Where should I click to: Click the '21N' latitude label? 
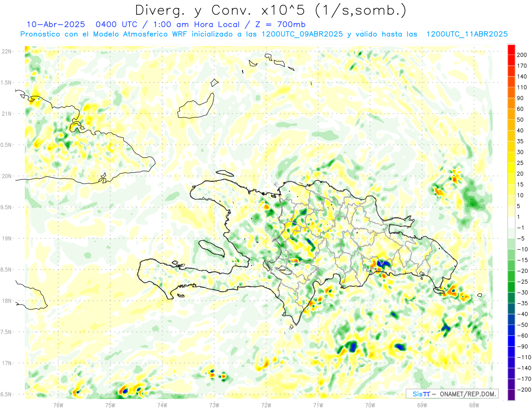tap(7, 114)
